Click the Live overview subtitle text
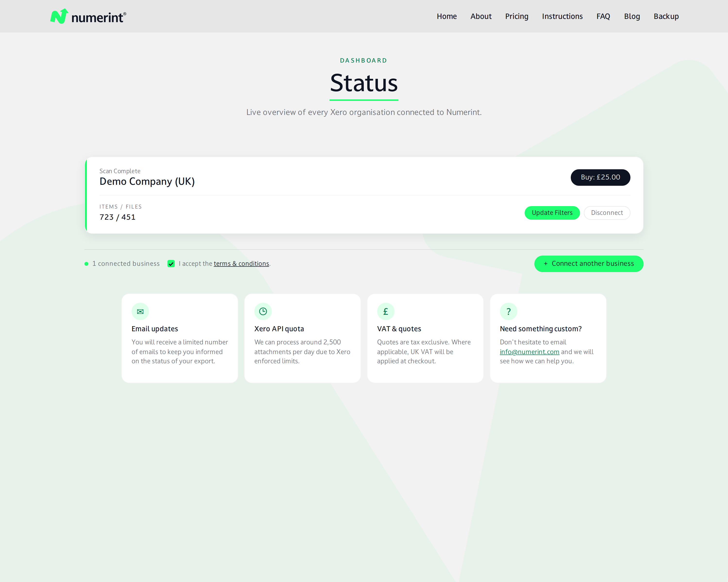This screenshot has width=728, height=582. click(364, 112)
